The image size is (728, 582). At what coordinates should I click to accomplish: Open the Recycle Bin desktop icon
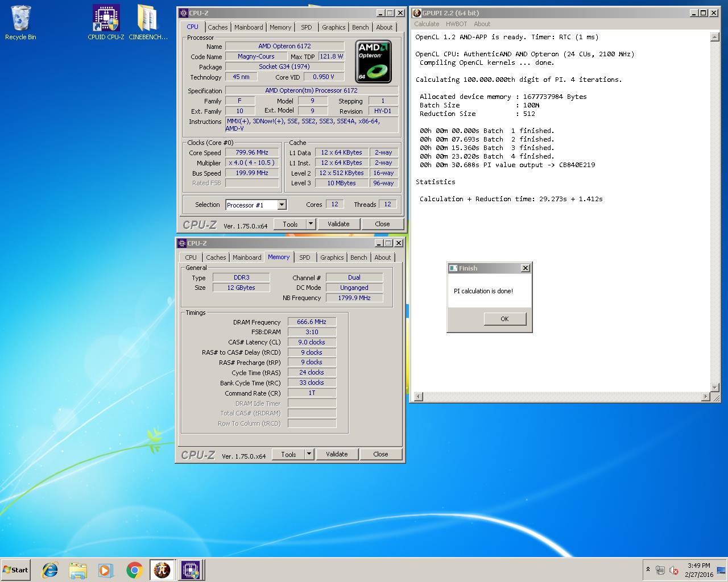click(20, 23)
